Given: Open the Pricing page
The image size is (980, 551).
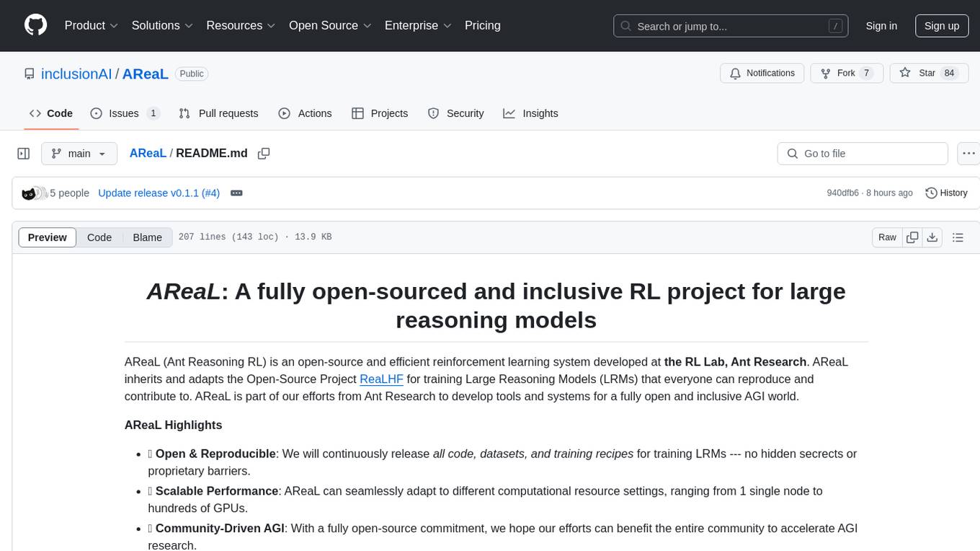Looking at the screenshot, I should click(483, 25).
